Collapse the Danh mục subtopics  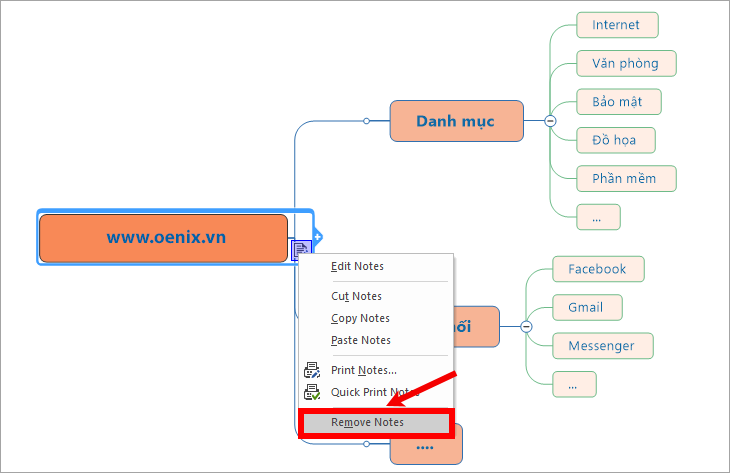tap(550, 121)
